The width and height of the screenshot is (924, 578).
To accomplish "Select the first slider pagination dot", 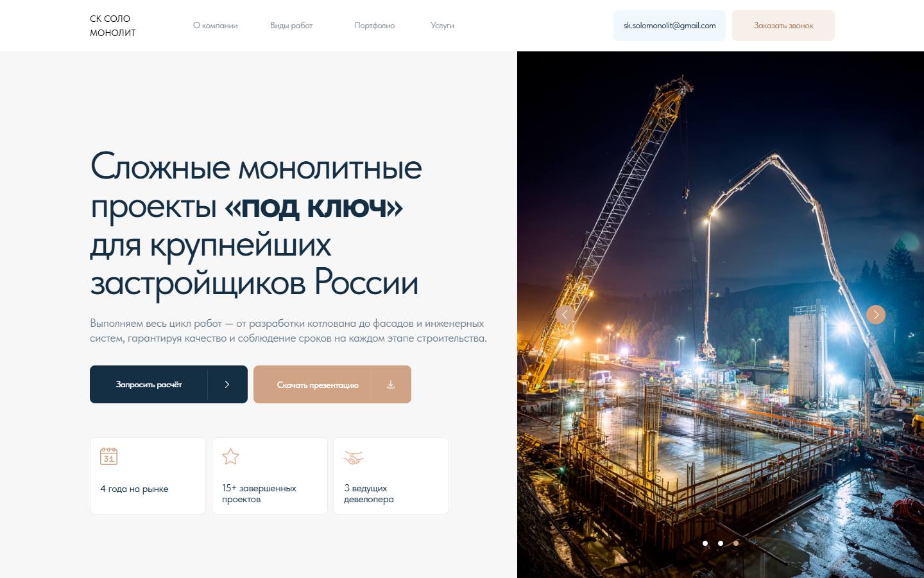I will coord(705,543).
